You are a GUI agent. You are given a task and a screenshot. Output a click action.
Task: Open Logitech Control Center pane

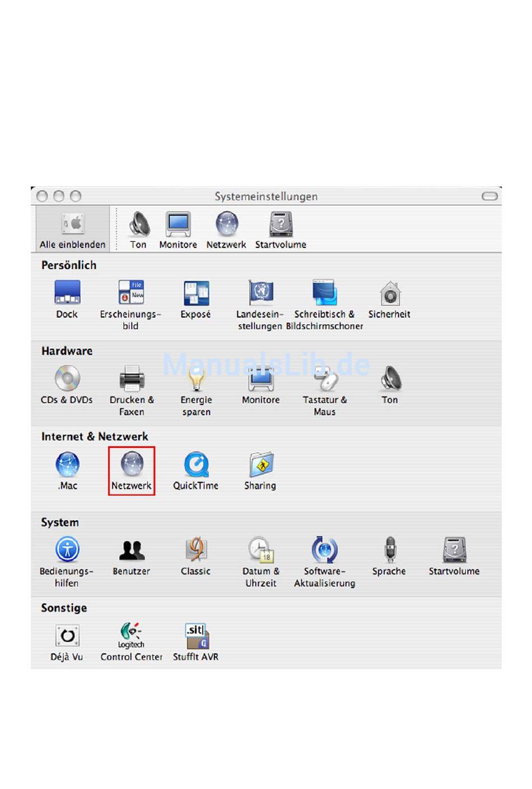(x=132, y=642)
